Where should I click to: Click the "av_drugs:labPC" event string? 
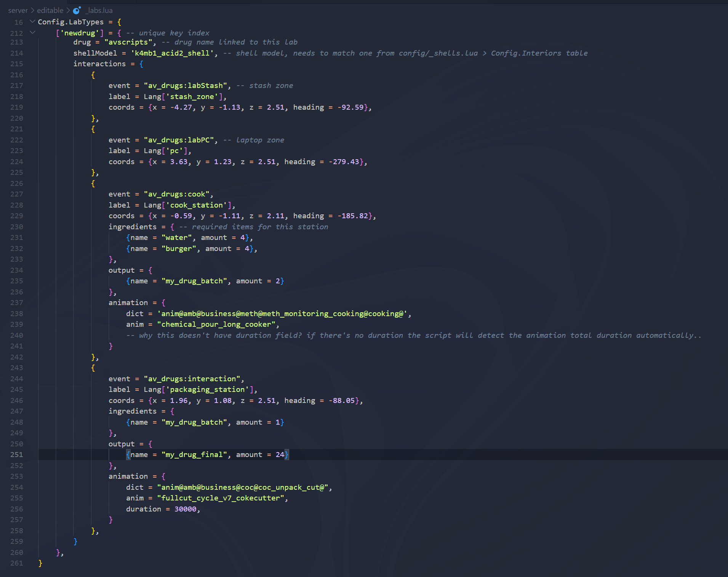tap(179, 140)
